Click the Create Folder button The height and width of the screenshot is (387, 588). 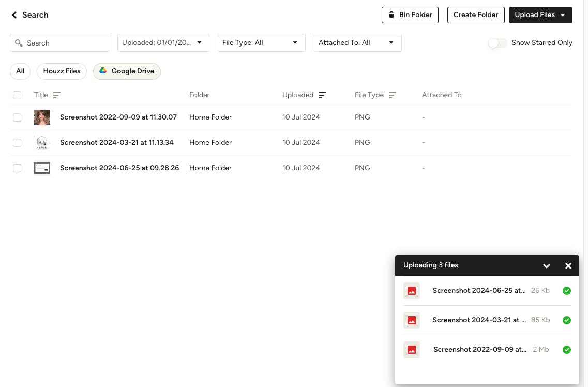[475, 15]
